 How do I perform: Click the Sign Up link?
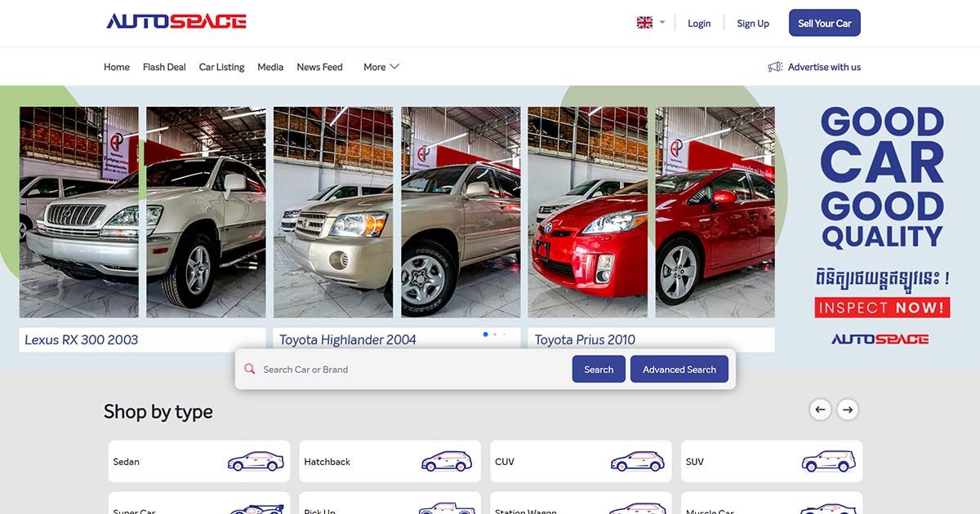pos(753,23)
